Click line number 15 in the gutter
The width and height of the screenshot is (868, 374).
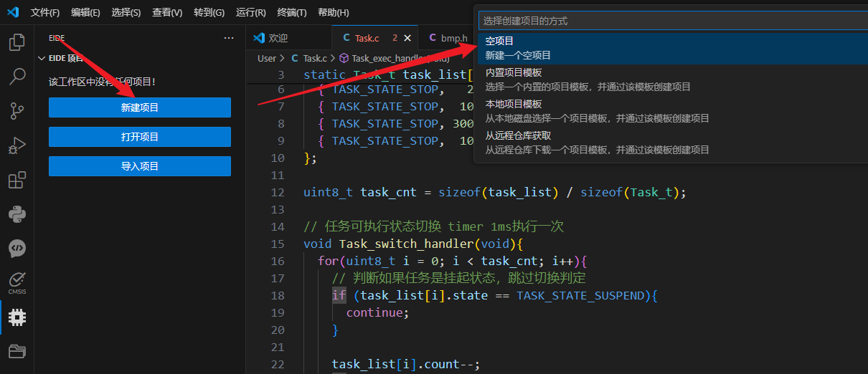pos(278,244)
